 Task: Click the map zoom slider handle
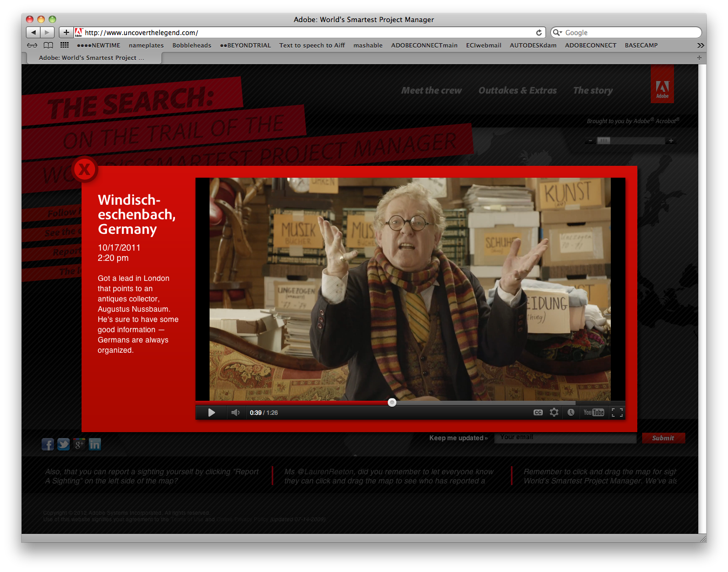coord(603,141)
